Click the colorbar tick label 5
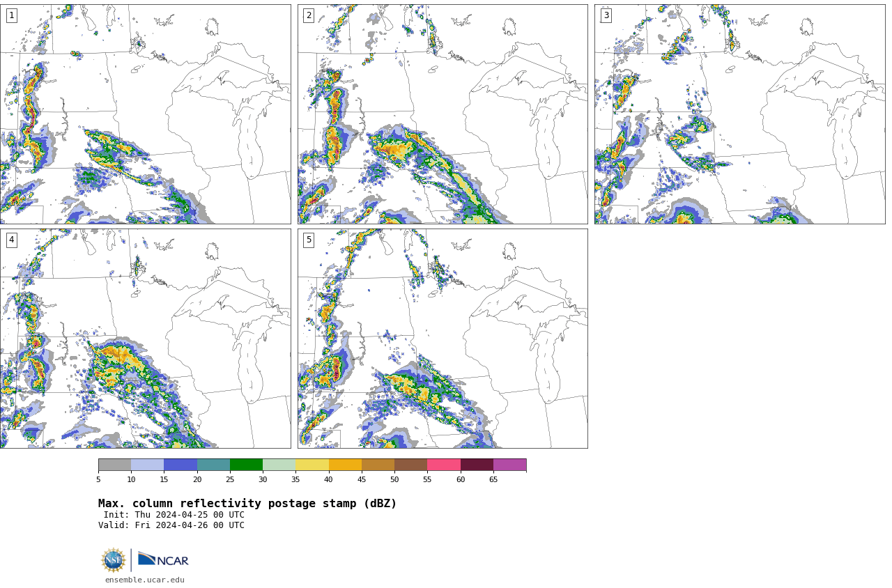Image resolution: width=892 pixels, height=588 pixels. tap(98, 479)
